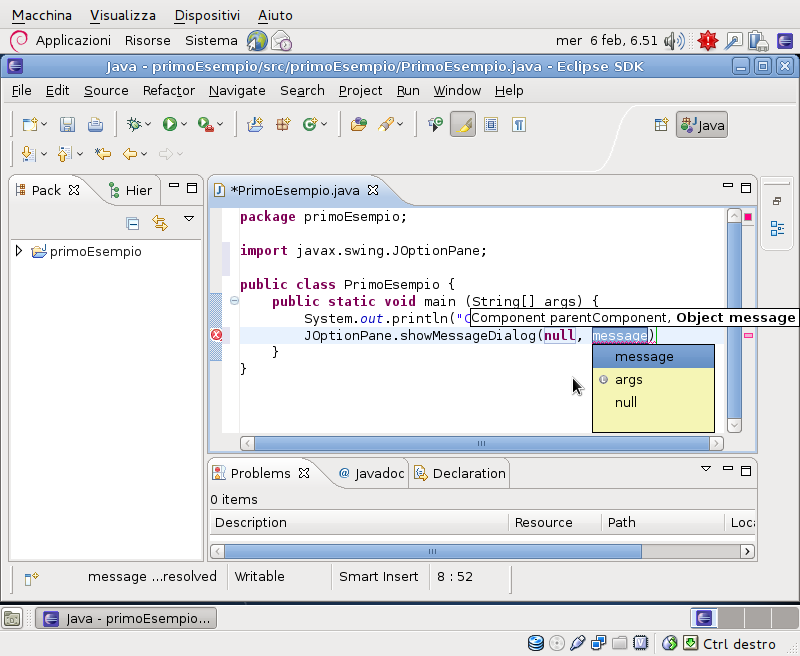Click the New Java Package icon
The image size is (800, 656).
(x=283, y=124)
